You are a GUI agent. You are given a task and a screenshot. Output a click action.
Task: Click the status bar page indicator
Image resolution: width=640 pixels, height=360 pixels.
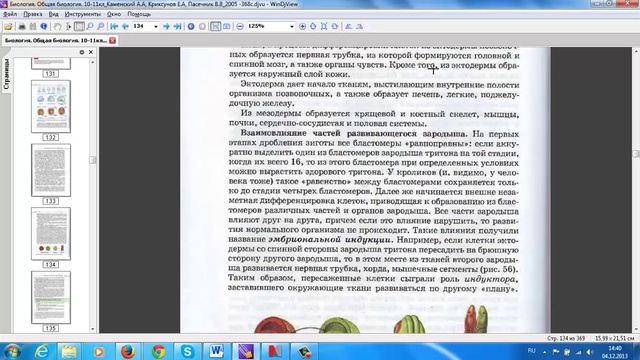[x=565, y=338]
